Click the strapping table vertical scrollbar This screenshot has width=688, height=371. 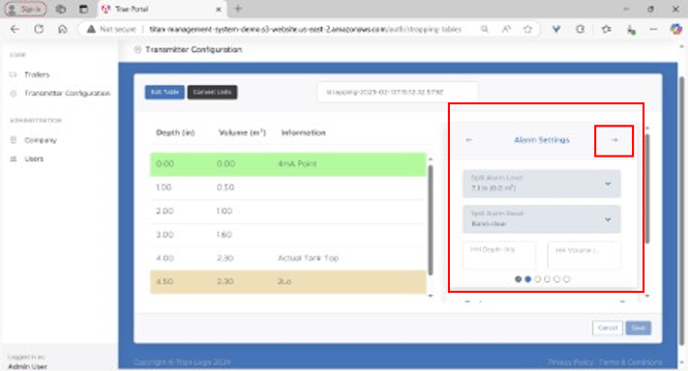point(430,219)
